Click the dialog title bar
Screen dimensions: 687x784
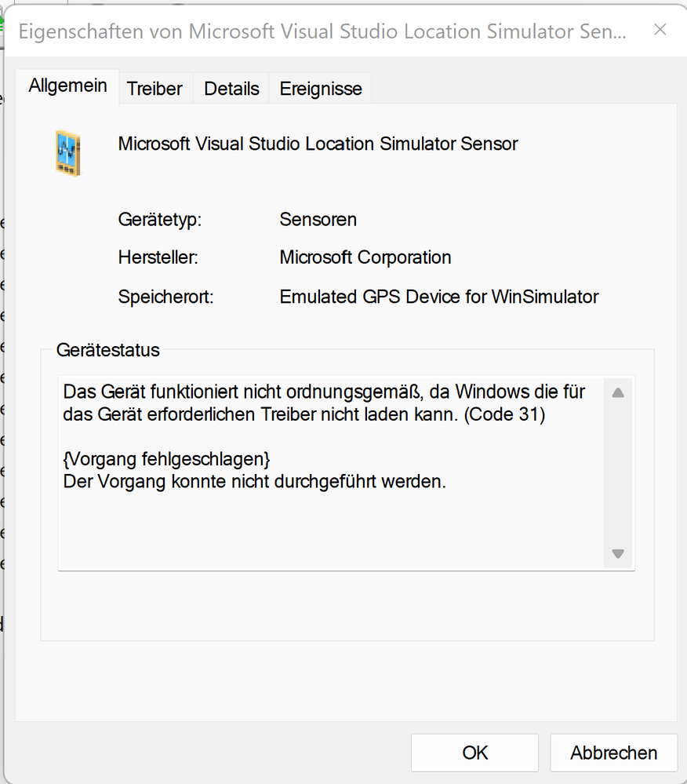(x=314, y=31)
